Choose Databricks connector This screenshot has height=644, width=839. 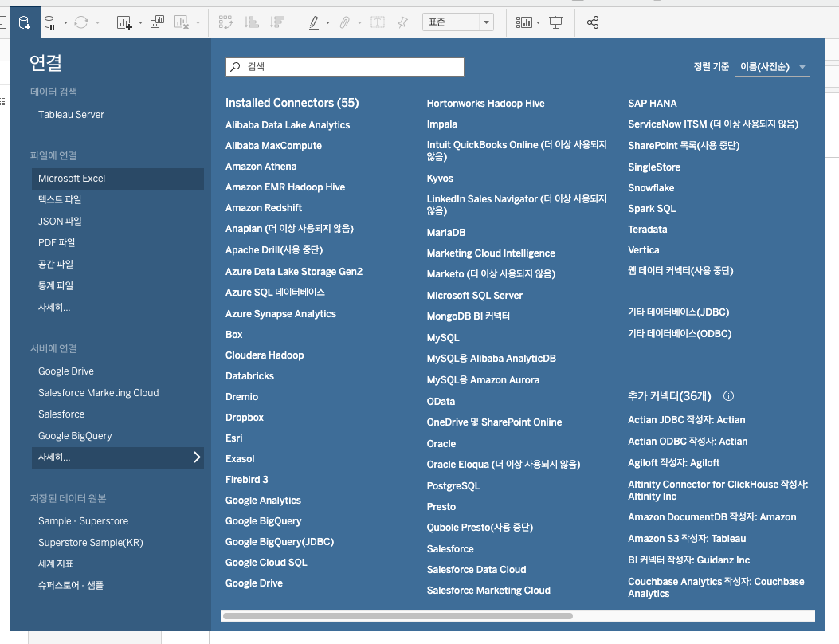(x=250, y=376)
